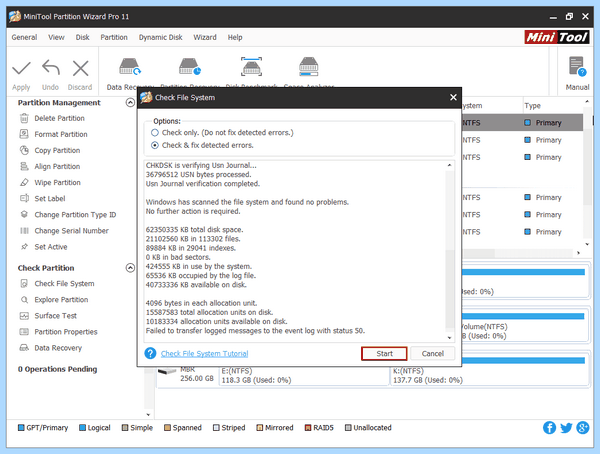Click the Wipe Partition eraser icon
Image resolution: width=600 pixels, height=454 pixels.
coord(24,183)
